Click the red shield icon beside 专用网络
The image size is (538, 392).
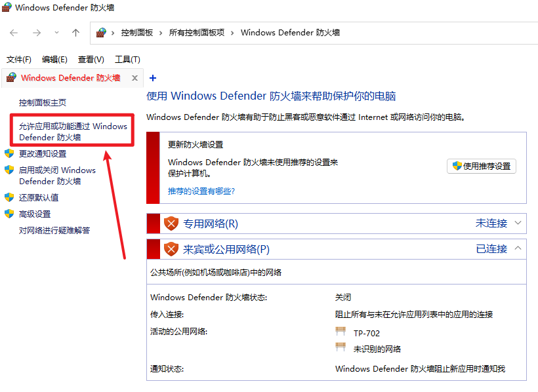171,224
